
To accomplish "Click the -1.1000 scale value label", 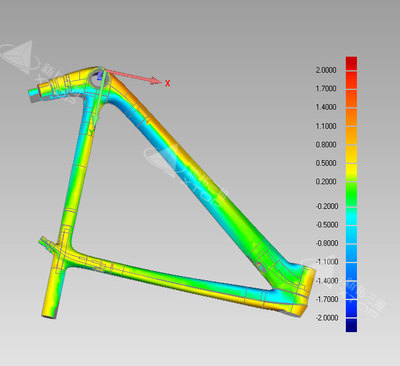I will tap(327, 262).
